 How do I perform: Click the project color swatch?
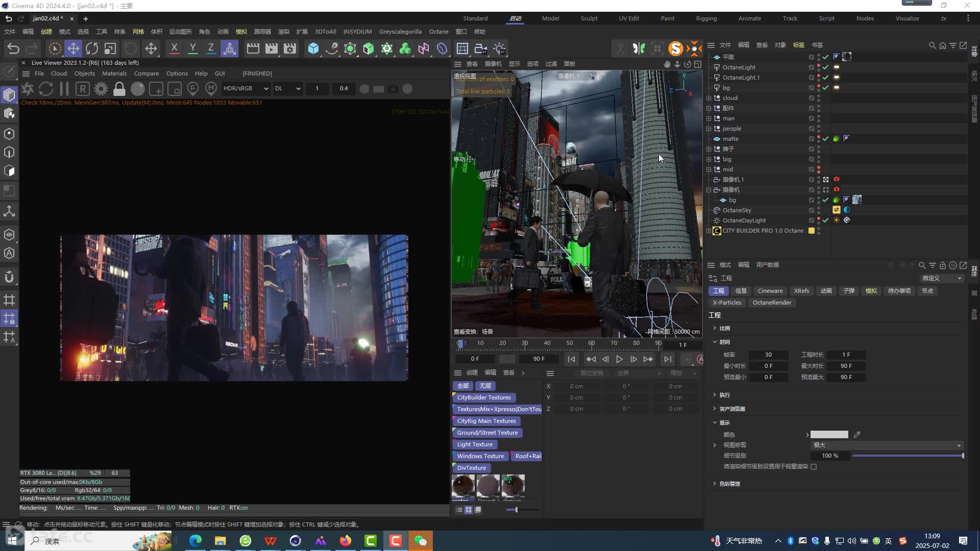829,435
